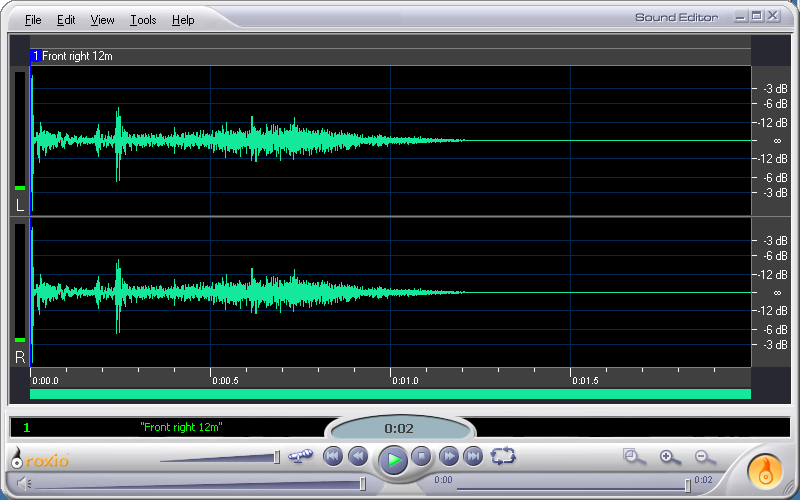Image resolution: width=800 pixels, height=500 pixels.
Task: Click the Stop playback button
Action: (x=422, y=457)
